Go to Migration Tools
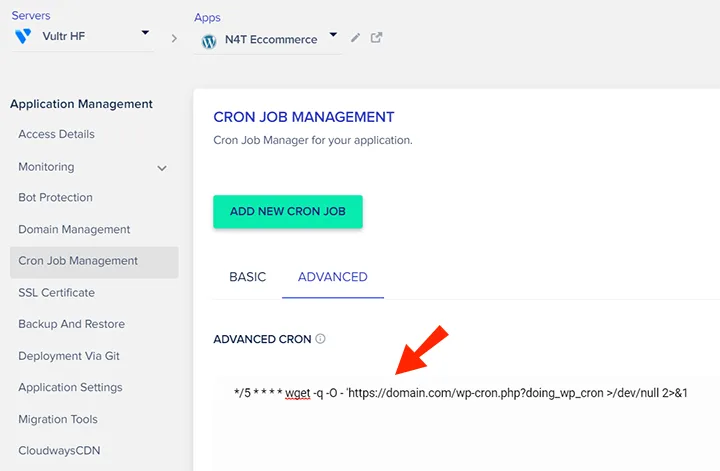The image size is (720, 471). coord(58,419)
